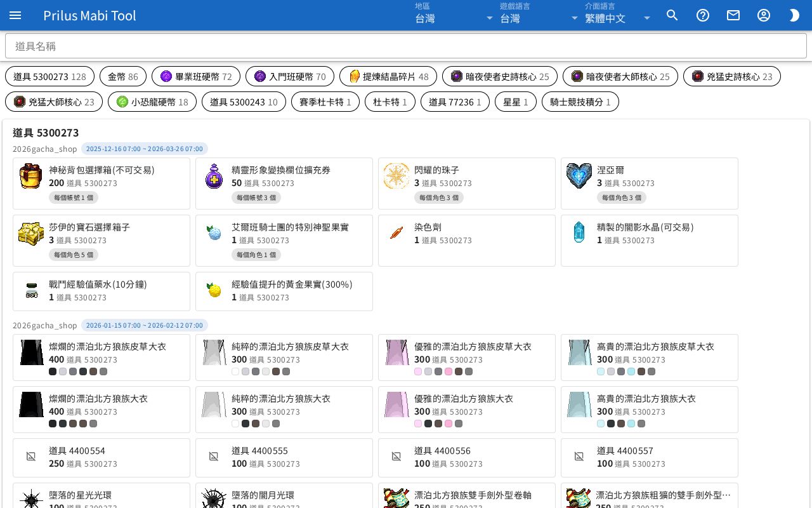Click first pink swatch under 優雅的漂泊北方狼族皮草大衣
The width and height of the screenshot is (812, 508).
(418, 371)
